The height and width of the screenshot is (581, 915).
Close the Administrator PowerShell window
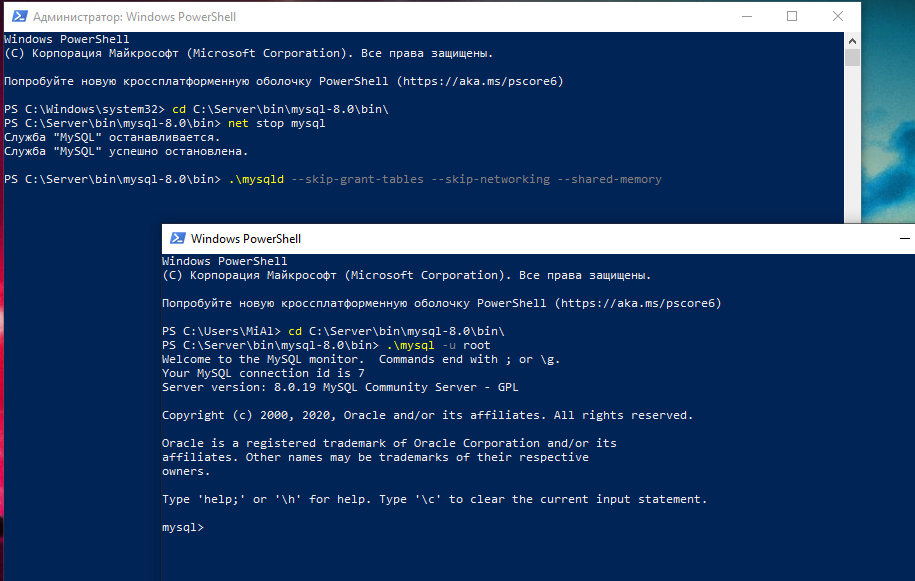[838, 17]
